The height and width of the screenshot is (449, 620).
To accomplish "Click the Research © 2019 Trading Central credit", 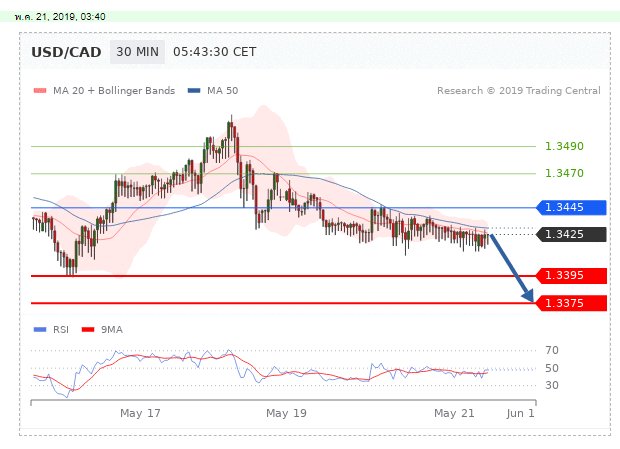I will pyautogui.click(x=519, y=91).
